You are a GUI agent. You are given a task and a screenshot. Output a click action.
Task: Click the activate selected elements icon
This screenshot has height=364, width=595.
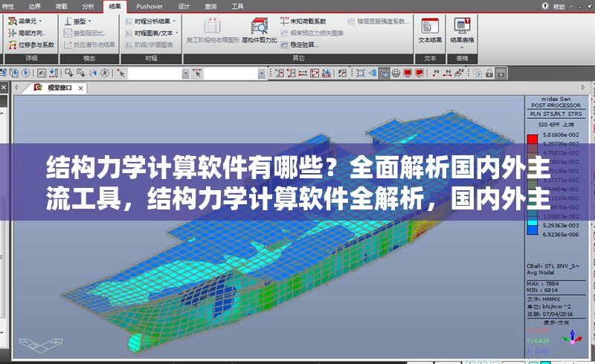click(280, 73)
